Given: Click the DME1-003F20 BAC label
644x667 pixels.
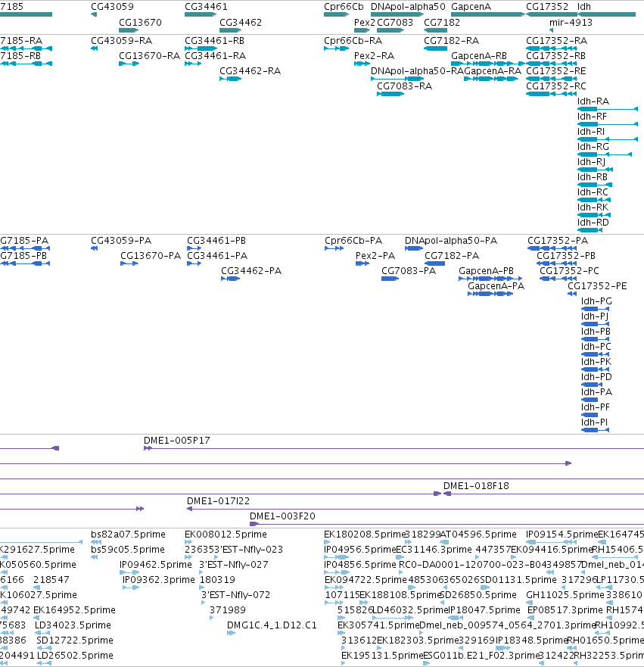Looking at the screenshot, I should click(283, 516).
